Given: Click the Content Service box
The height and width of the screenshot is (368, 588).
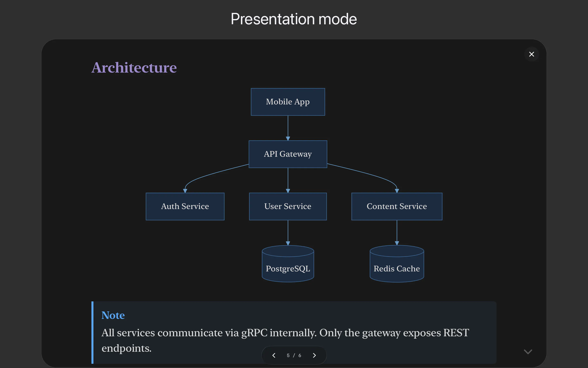Looking at the screenshot, I should [x=397, y=206].
